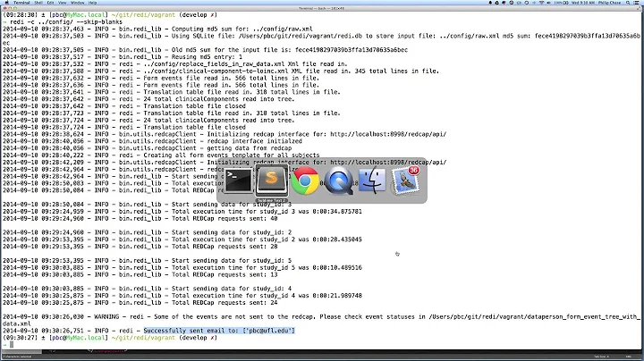Open the Window menu
Image resolution: width=644 pixels, height=361 pixels.
pyautogui.click(x=77, y=3)
